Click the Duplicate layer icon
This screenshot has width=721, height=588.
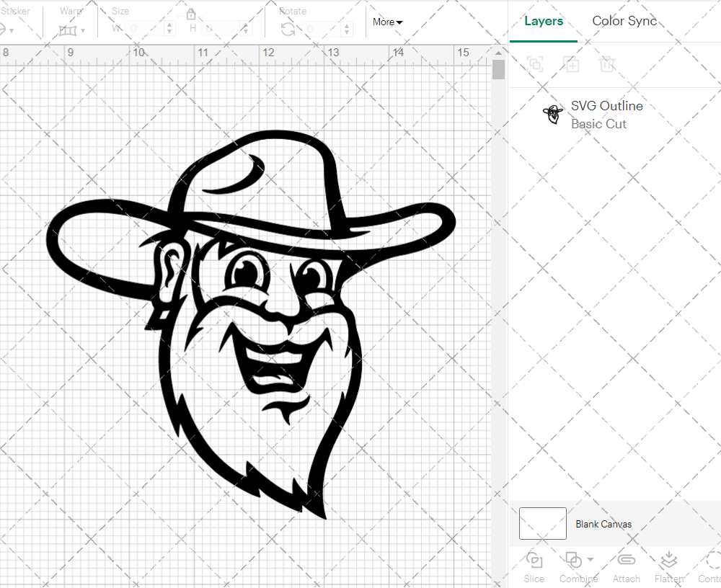[571, 64]
